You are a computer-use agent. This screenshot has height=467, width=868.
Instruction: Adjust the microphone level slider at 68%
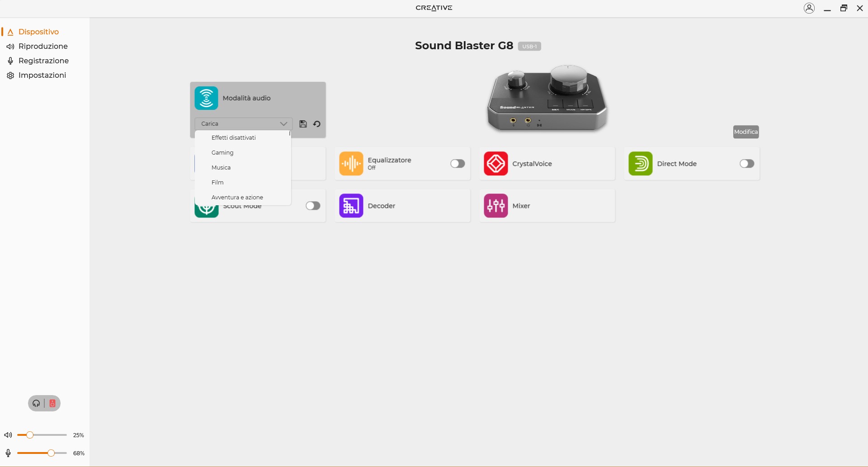pyautogui.click(x=51, y=453)
